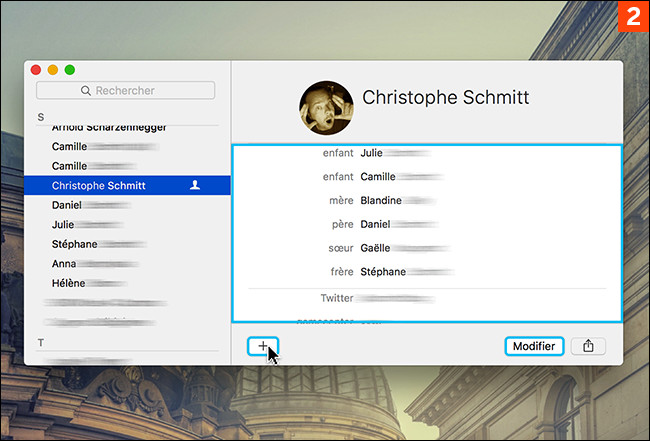Click the plus add contact button
Screen dimensions: 650x441
pos(263,345)
